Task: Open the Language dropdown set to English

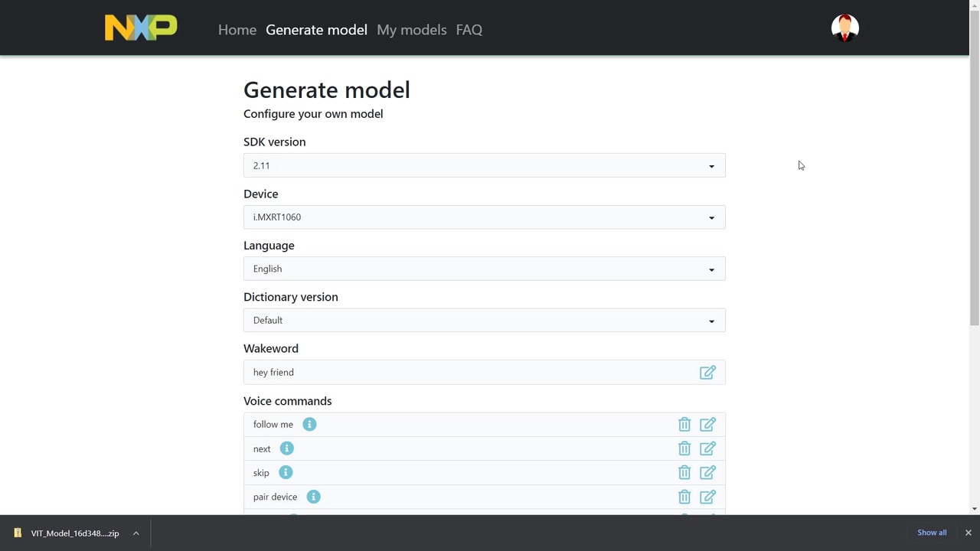Action: (x=484, y=269)
